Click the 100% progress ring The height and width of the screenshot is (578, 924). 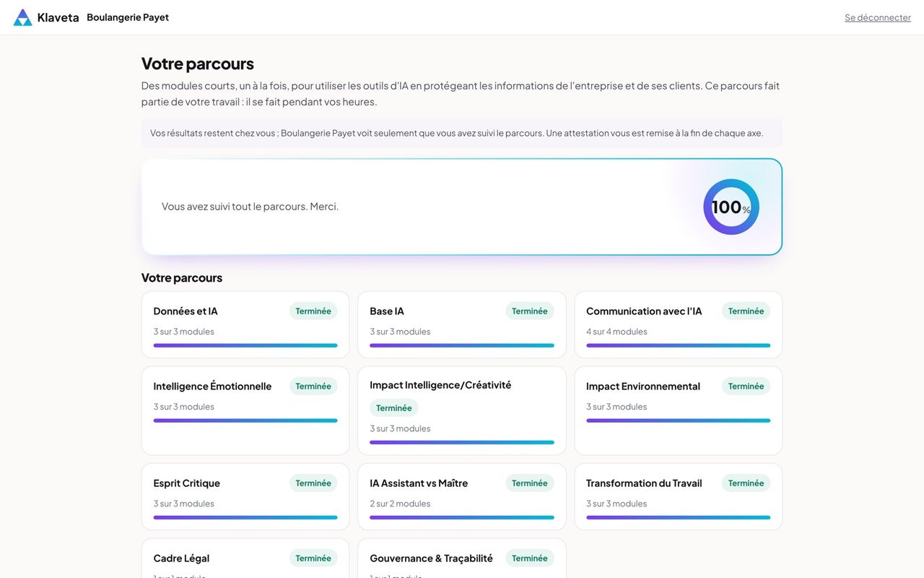click(x=731, y=207)
